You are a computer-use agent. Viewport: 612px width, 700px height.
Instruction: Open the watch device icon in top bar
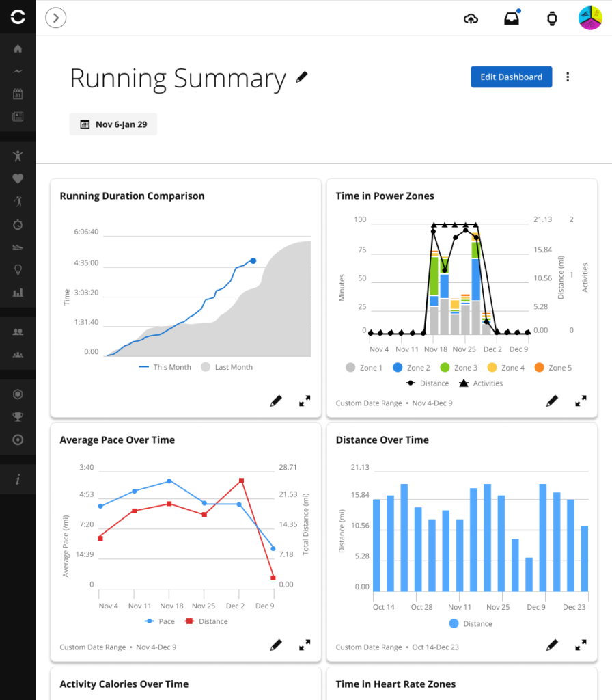[x=553, y=18]
